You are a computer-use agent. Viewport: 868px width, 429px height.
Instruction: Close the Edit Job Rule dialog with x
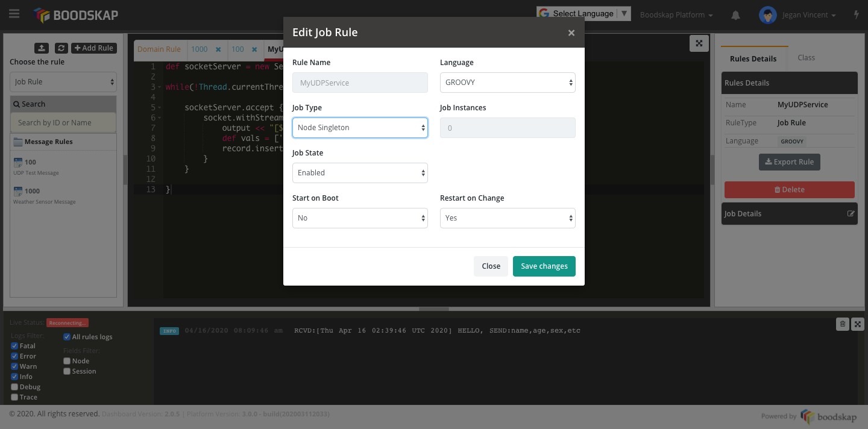571,33
